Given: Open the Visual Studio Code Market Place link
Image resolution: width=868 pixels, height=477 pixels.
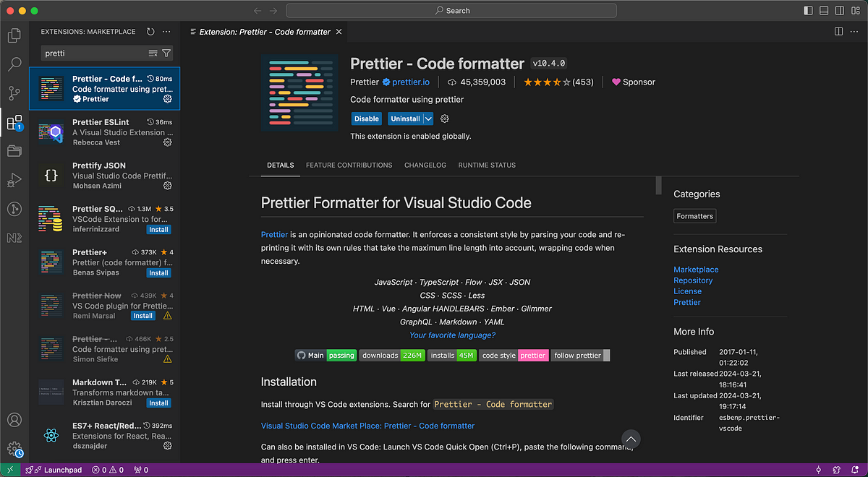Looking at the screenshot, I should pos(367,426).
